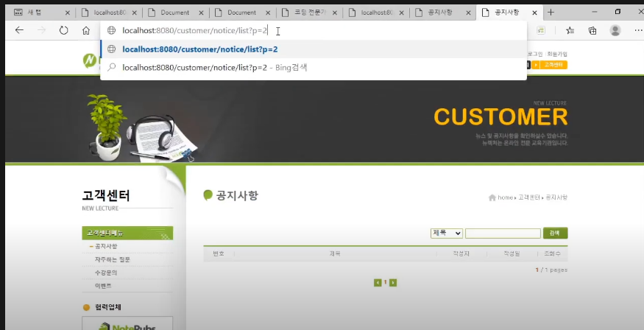
Task: Click the green N site logo
Action: point(90,61)
